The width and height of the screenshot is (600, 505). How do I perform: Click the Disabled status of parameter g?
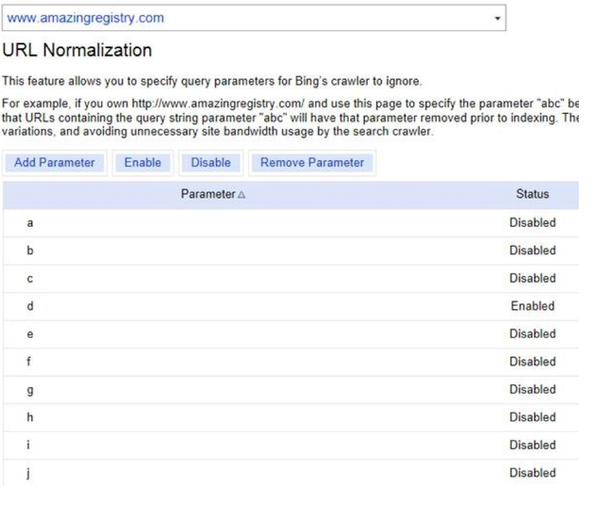533,390
